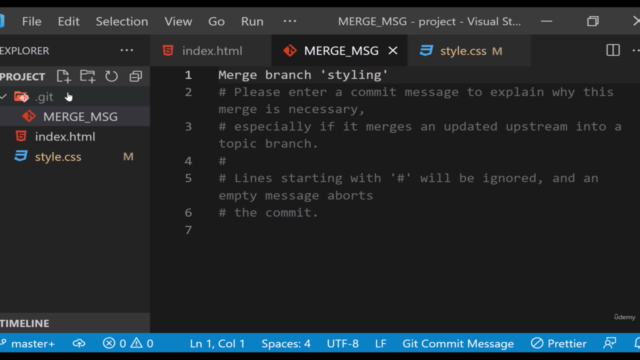Screen dimensions: 640x360
Task: Open index.html in the file tree
Action: point(75,136)
